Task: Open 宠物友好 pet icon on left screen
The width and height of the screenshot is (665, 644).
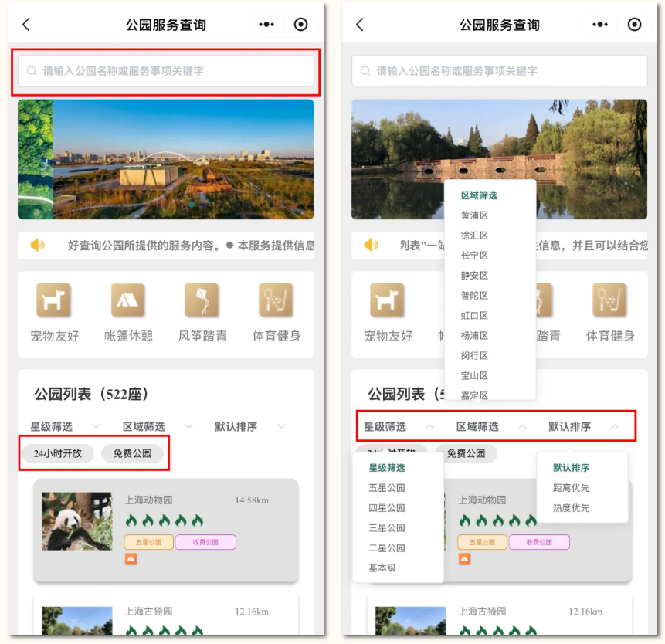Action: 54,300
